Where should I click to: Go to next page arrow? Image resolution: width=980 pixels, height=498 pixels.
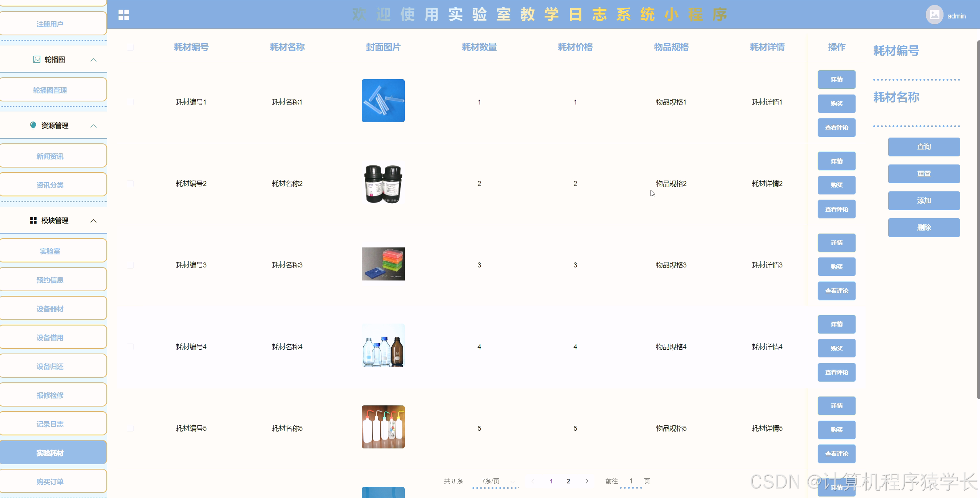[x=587, y=481]
